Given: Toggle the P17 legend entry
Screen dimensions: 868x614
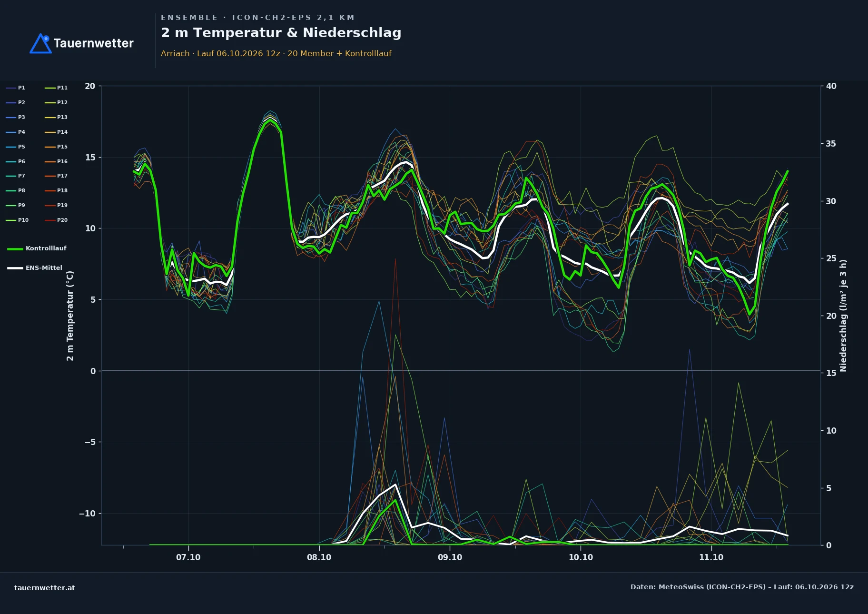Looking at the screenshot, I should 56,176.
